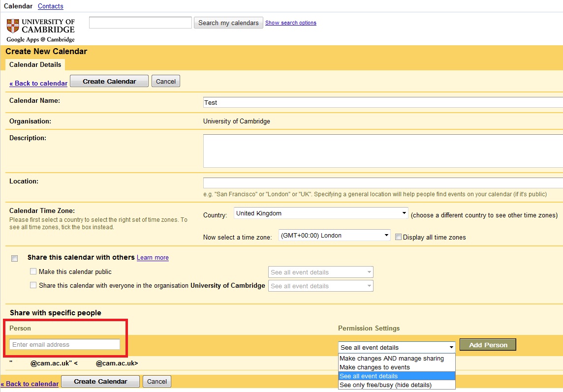563x392 pixels.
Task: Click the Add Person button
Action: (x=488, y=345)
